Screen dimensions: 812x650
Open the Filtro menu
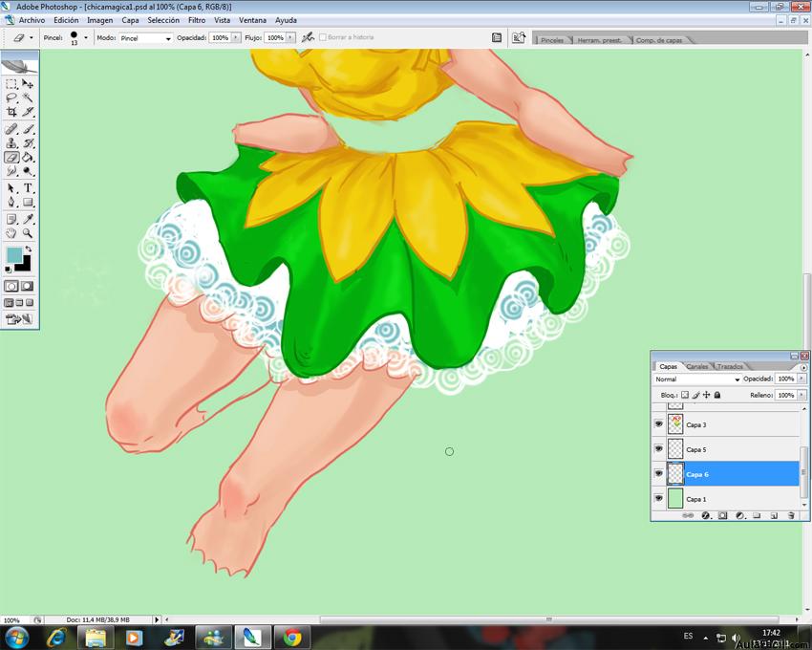coord(197,20)
